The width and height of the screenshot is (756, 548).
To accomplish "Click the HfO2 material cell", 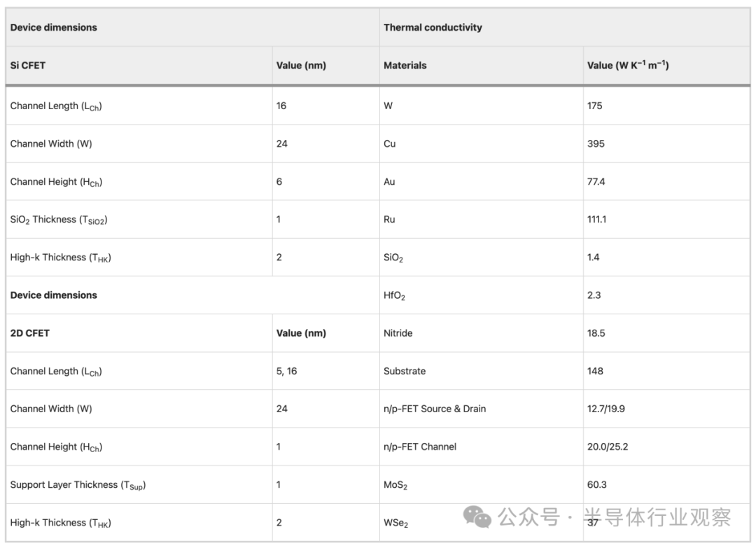I will (394, 295).
